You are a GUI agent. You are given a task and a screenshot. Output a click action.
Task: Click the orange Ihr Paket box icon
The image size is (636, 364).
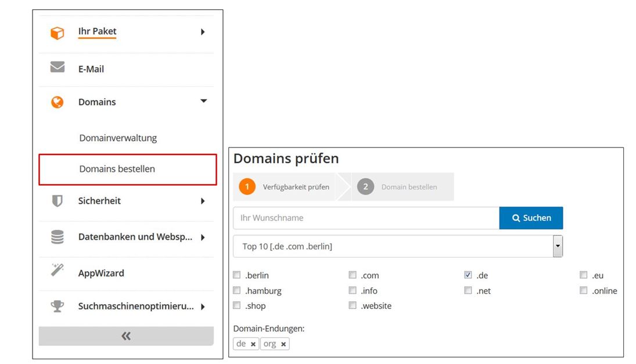tap(57, 33)
